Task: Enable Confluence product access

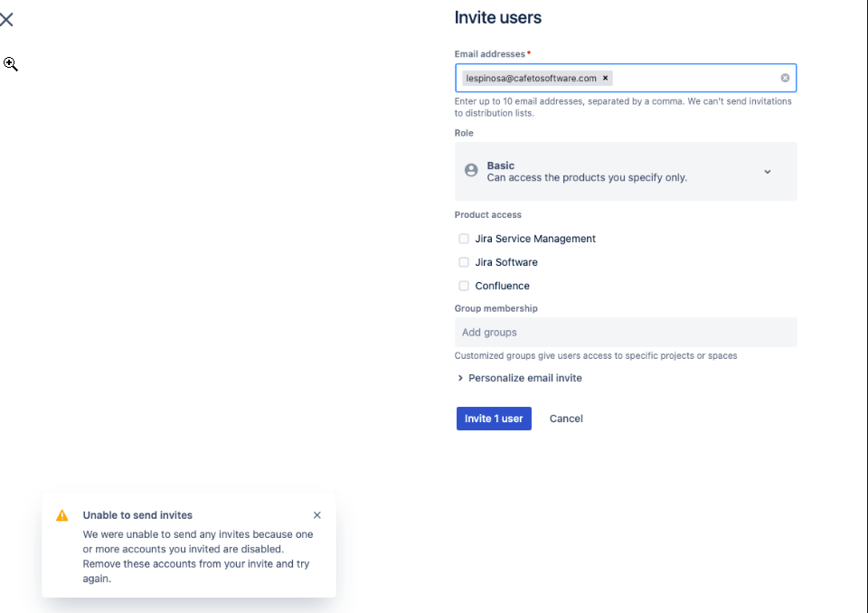Action: [x=464, y=286]
